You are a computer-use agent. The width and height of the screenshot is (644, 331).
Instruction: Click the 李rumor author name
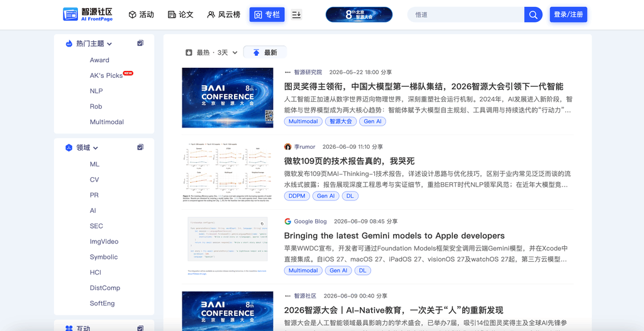[305, 147]
